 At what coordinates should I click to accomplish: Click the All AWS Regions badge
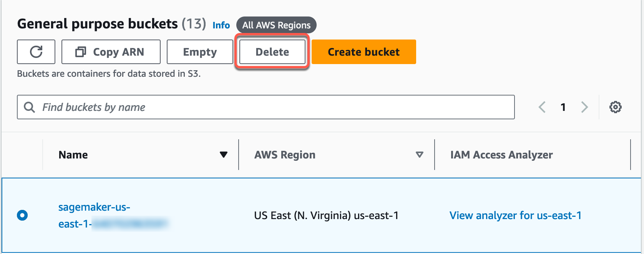[x=276, y=25]
